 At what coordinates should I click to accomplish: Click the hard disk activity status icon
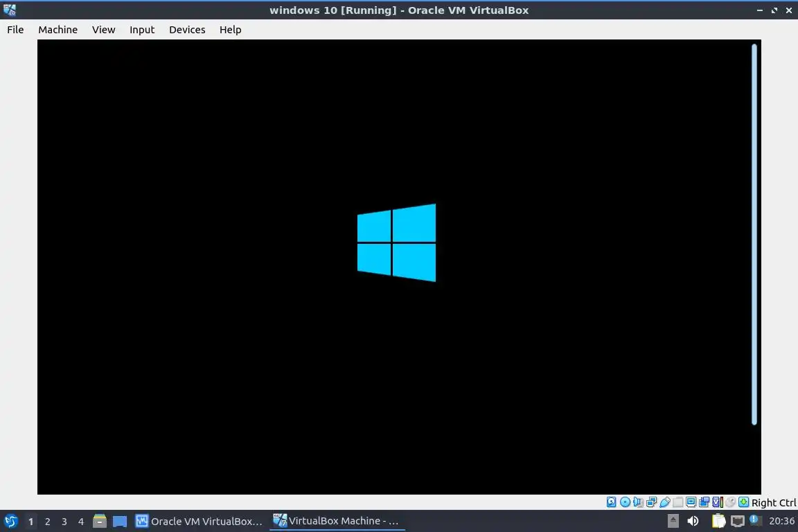pos(611,502)
